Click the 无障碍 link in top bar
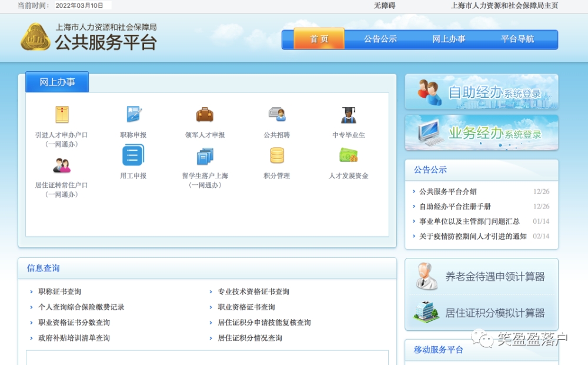Screen dimensions: 588x365 point(385,6)
